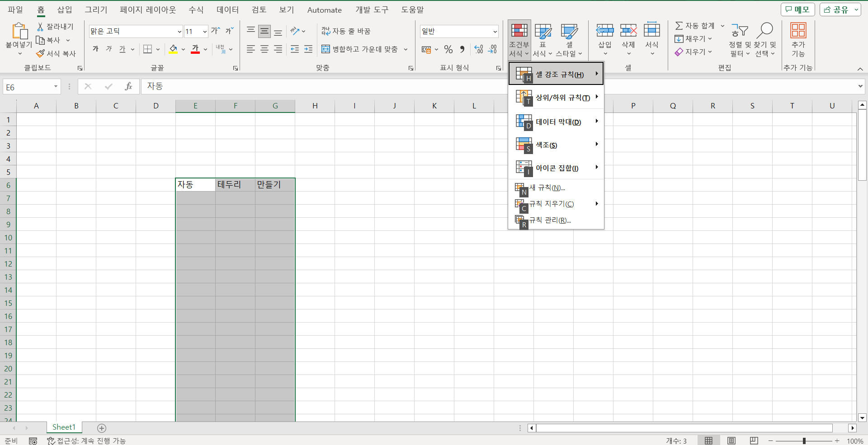Open Clear Rules (규칙 지우기) submenu
868x445 pixels.
click(556, 204)
